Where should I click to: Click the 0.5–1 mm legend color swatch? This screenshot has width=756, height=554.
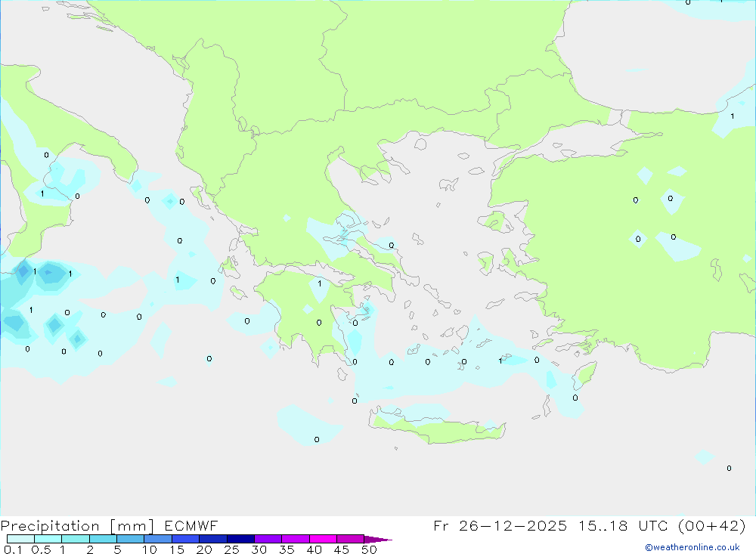(48, 539)
